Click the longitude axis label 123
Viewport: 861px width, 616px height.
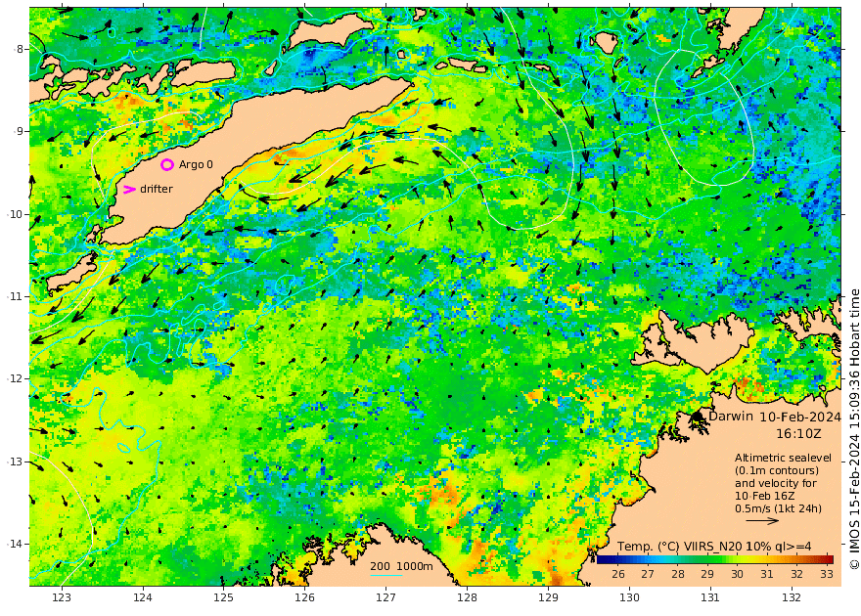[62, 597]
